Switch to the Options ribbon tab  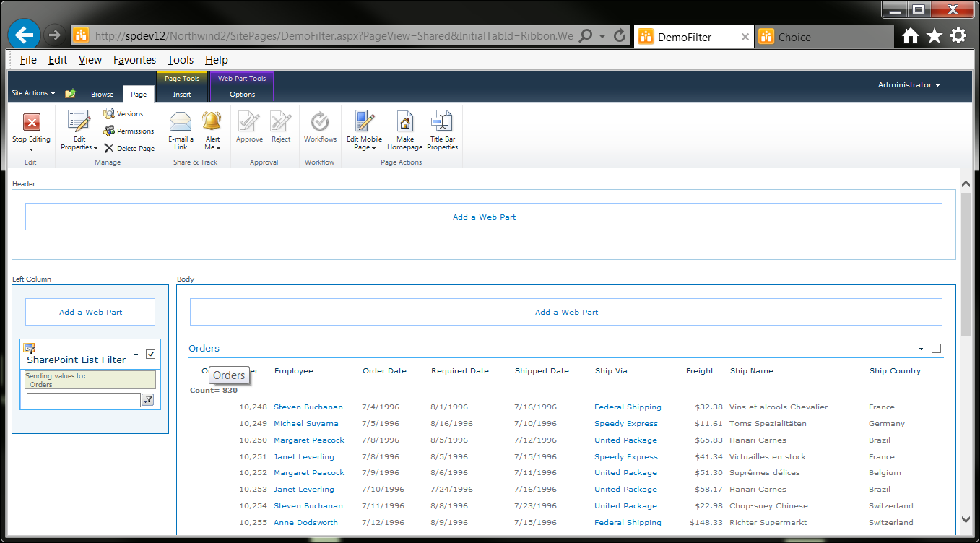pyautogui.click(x=242, y=94)
